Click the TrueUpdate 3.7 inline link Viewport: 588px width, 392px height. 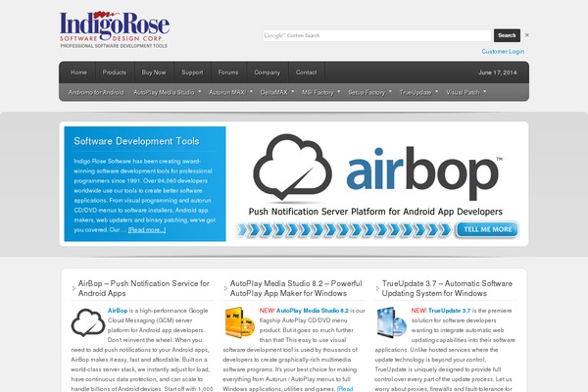pyautogui.click(x=449, y=311)
